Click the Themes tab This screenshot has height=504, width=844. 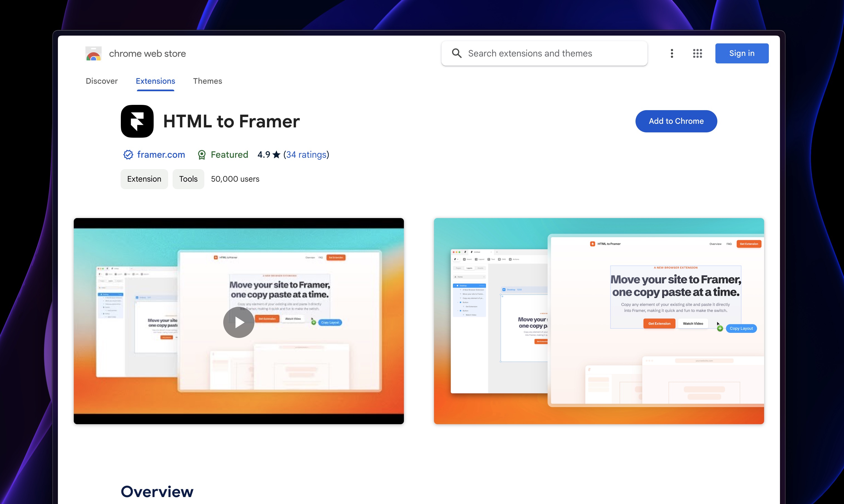pos(207,81)
